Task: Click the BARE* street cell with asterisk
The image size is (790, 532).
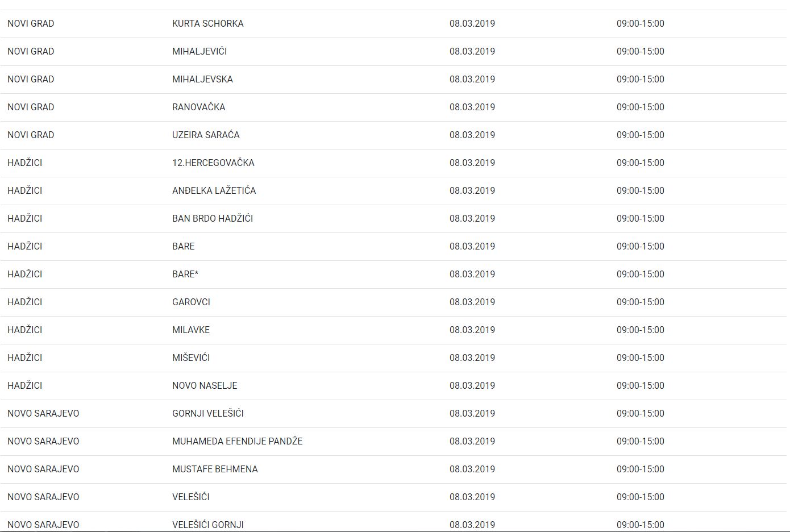Action: tap(185, 275)
